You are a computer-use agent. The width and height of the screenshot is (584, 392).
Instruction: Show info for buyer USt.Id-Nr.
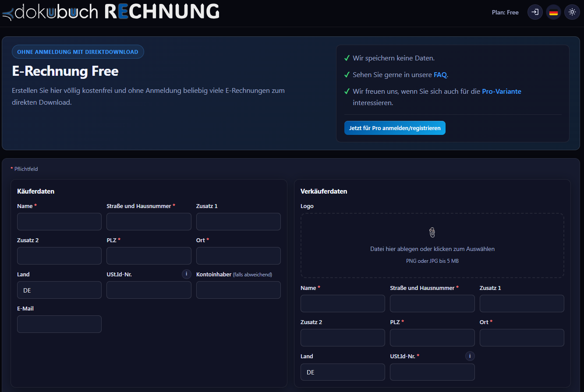point(187,274)
